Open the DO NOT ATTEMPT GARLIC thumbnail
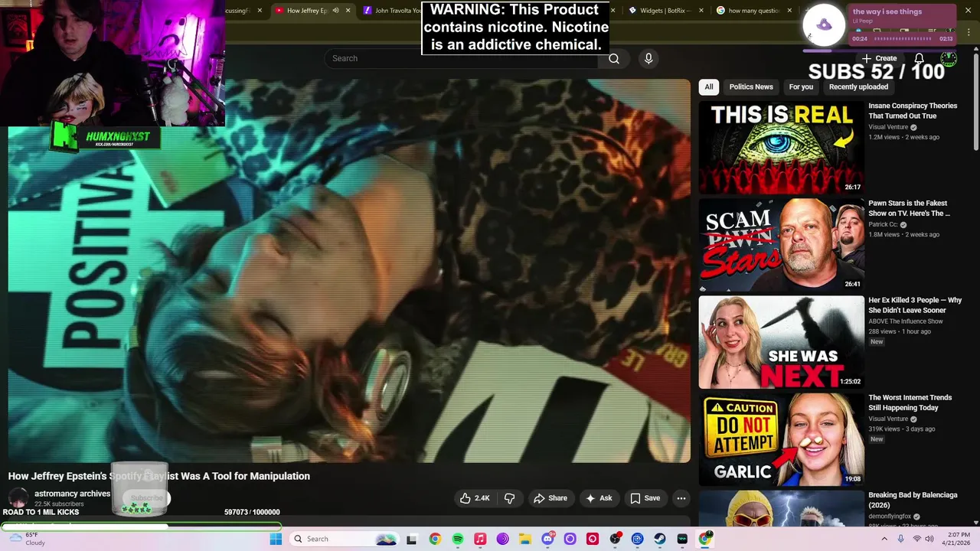The width and height of the screenshot is (980, 551). 781,439
